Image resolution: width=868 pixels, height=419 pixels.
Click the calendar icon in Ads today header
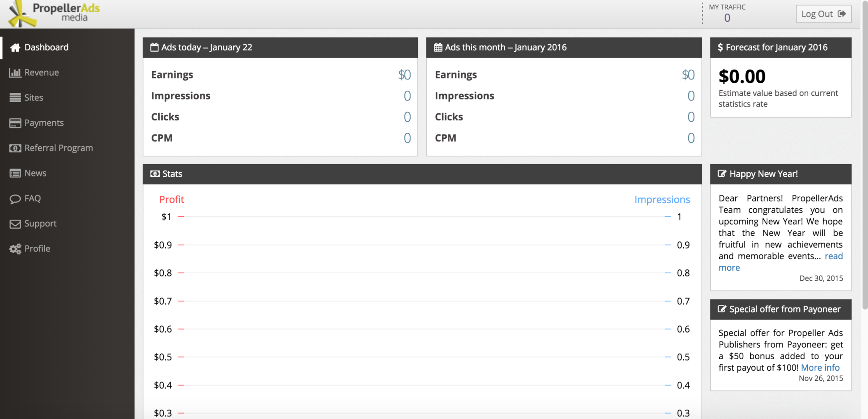coord(155,47)
